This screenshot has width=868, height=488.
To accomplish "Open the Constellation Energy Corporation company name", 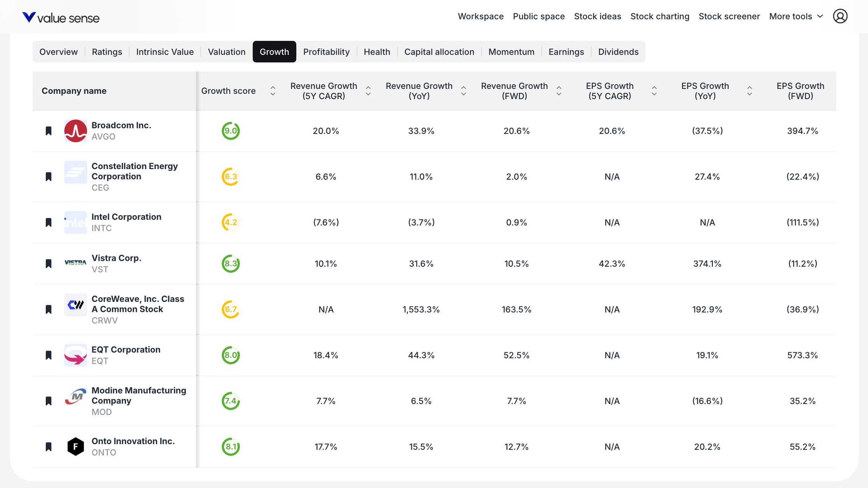I will [x=134, y=171].
